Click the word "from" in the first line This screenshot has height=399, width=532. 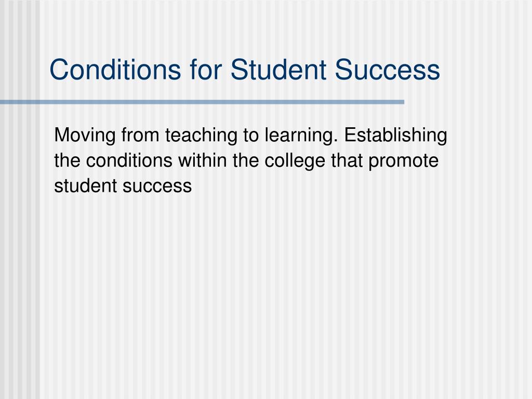(x=140, y=135)
